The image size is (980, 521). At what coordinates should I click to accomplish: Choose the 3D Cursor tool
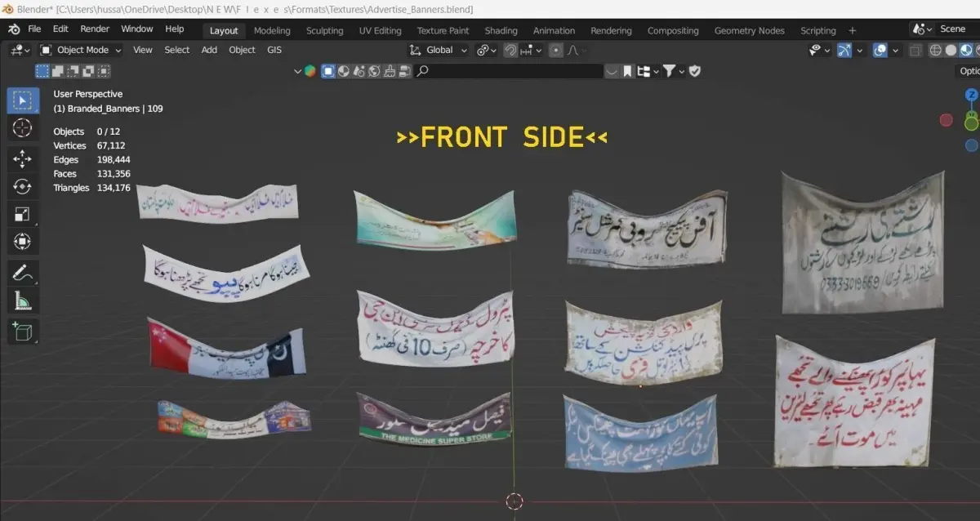pyautogui.click(x=23, y=128)
